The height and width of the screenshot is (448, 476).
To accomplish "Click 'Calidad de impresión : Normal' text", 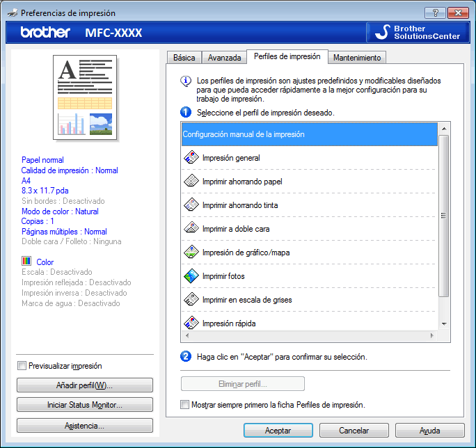I will tap(70, 170).
